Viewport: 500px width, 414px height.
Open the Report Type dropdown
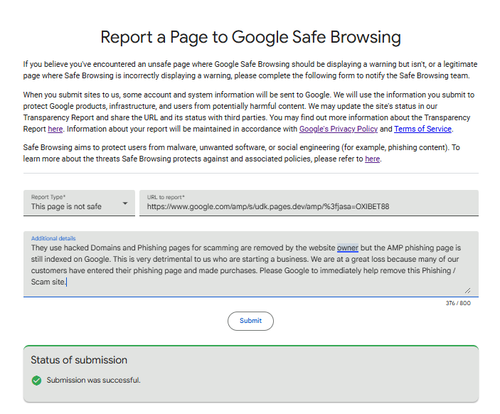(79, 203)
